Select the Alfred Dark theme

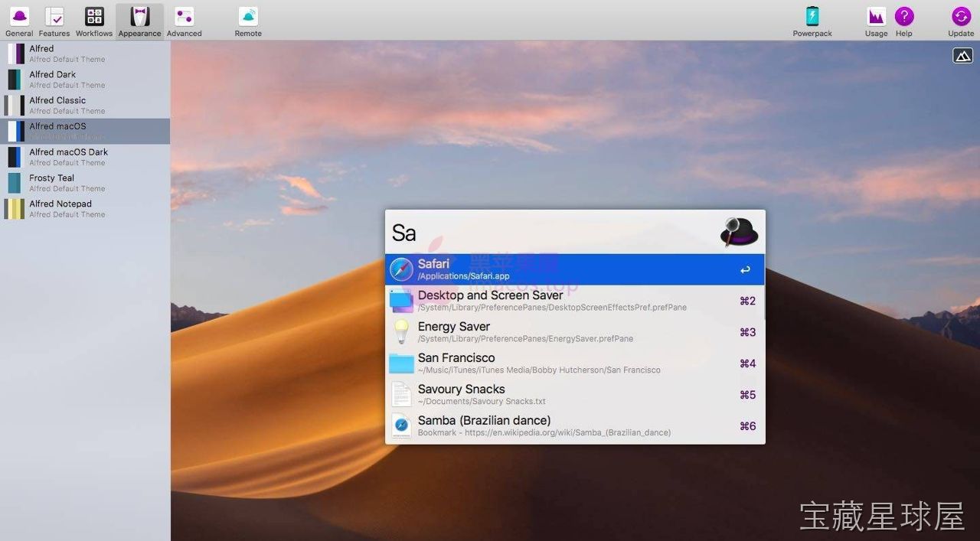tap(85, 80)
